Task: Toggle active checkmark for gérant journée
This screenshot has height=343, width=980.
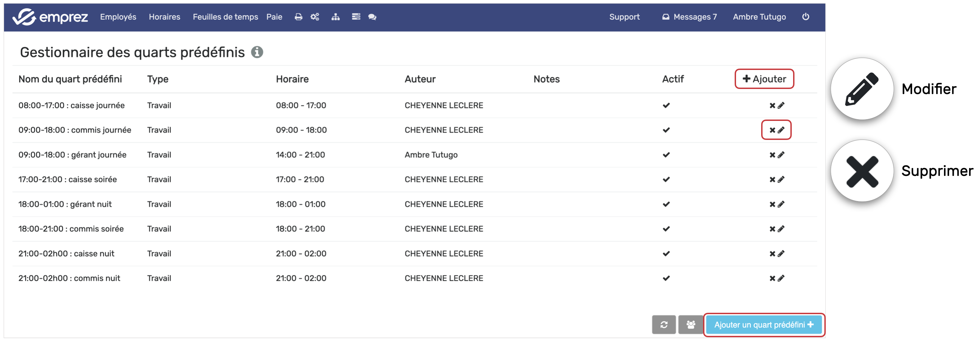Action: [666, 155]
